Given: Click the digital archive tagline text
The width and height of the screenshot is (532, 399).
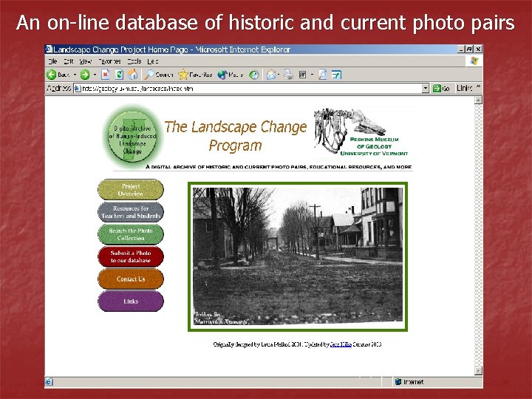Looking at the screenshot, I should tap(279, 167).
